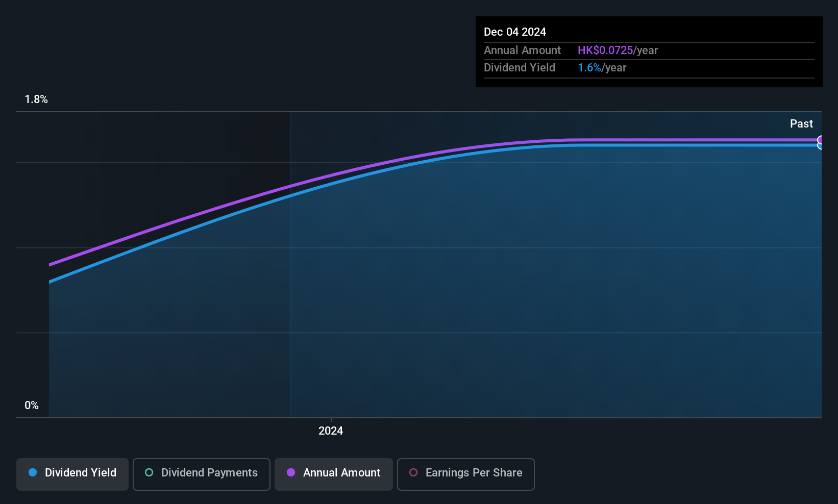Screen dimensions: 838x504
Task: Click the Annual Amount tooltip label
Action: click(522, 51)
